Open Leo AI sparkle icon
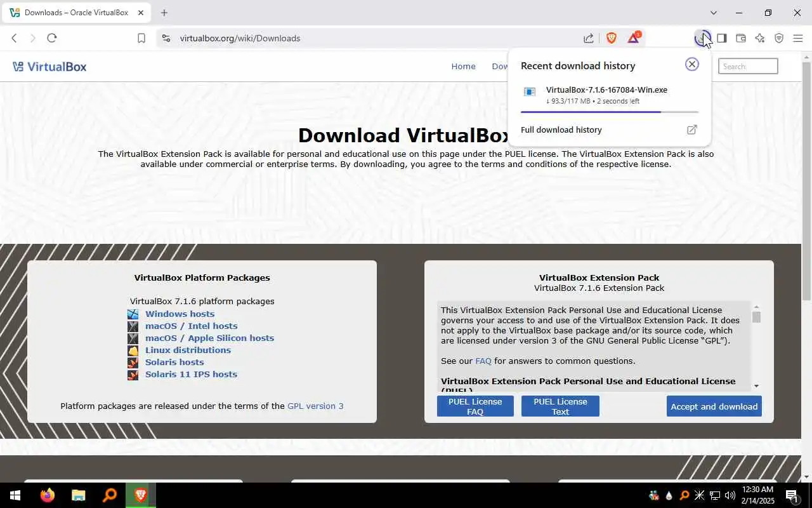The height and width of the screenshot is (508, 812). pyautogui.click(x=760, y=38)
